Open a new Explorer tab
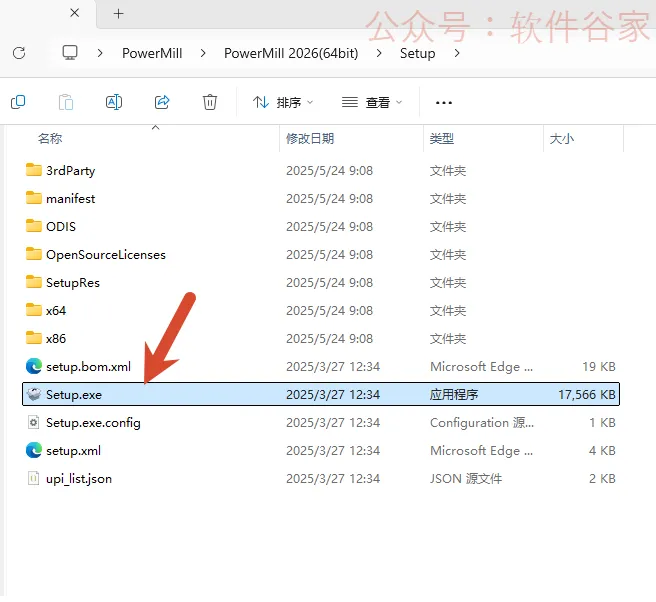 (118, 14)
